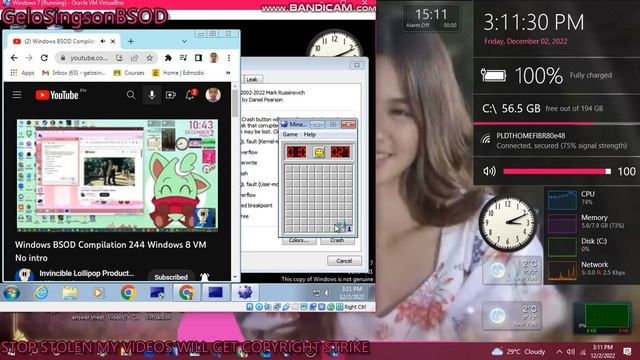Toggle the Chrome side panel icon

point(198,58)
